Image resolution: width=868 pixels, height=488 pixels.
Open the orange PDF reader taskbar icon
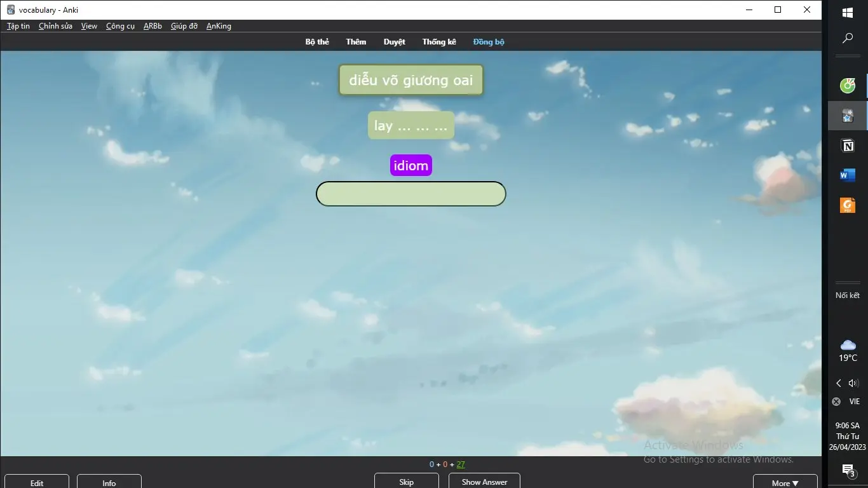[847, 205]
